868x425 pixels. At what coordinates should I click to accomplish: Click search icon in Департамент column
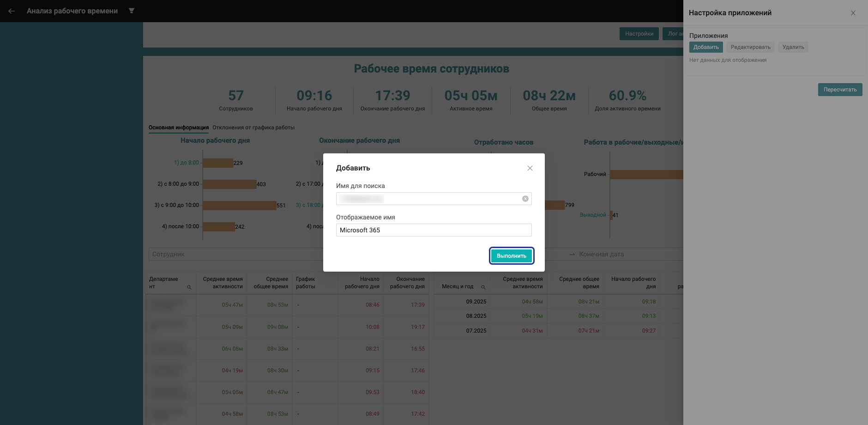(x=189, y=287)
